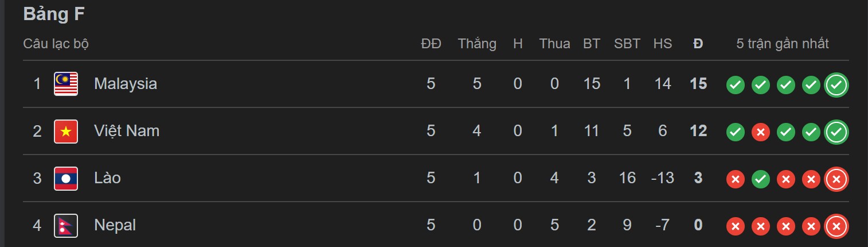This screenshot has width=868, height=247.
Task: Open the Lào team link
Action: tap(107, 178)
